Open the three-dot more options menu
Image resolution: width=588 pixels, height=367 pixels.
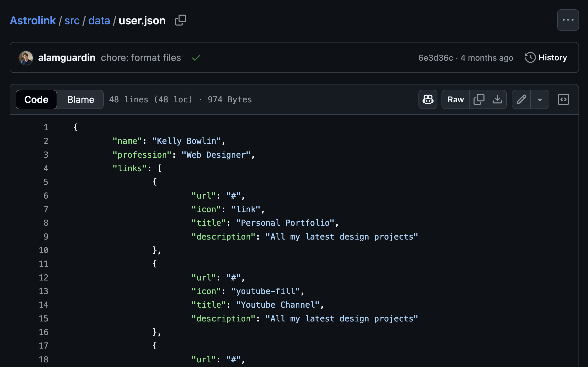[568, 20]
